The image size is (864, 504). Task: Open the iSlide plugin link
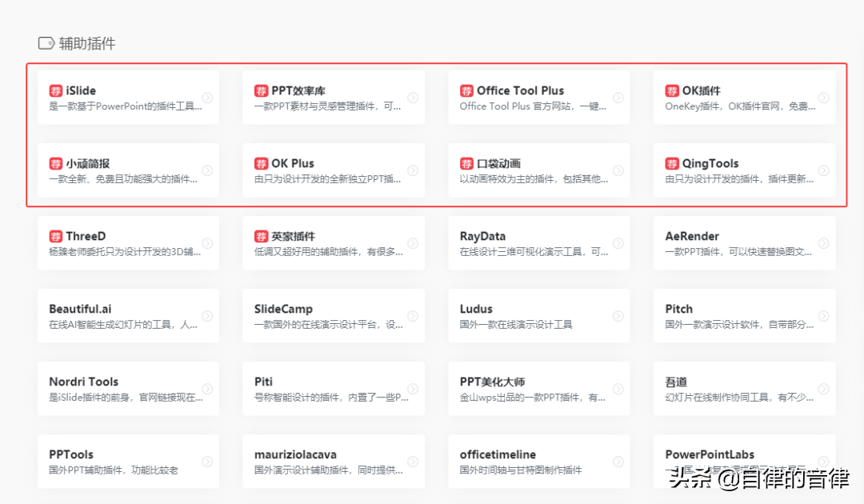[x=128, y=98]
